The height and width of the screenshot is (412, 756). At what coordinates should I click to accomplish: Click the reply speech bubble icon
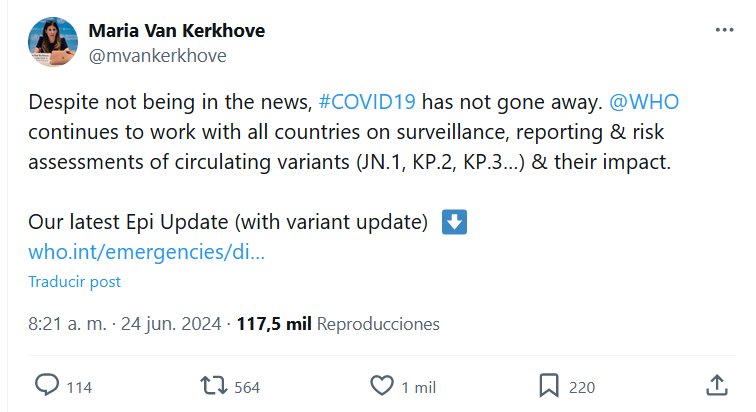coord(47,385)
